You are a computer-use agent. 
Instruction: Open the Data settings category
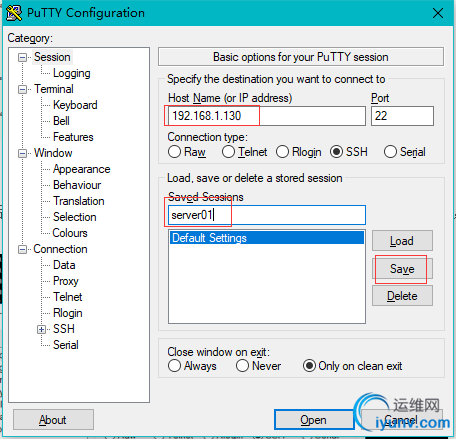coord(64,265)
